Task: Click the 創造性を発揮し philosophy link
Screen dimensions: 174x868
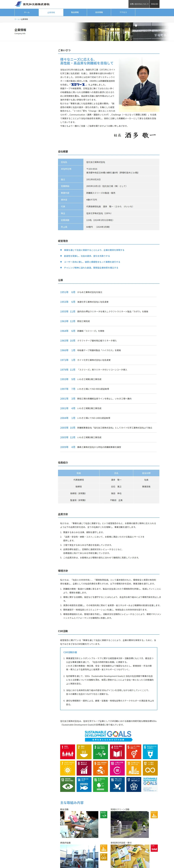Action: (87, 256)
